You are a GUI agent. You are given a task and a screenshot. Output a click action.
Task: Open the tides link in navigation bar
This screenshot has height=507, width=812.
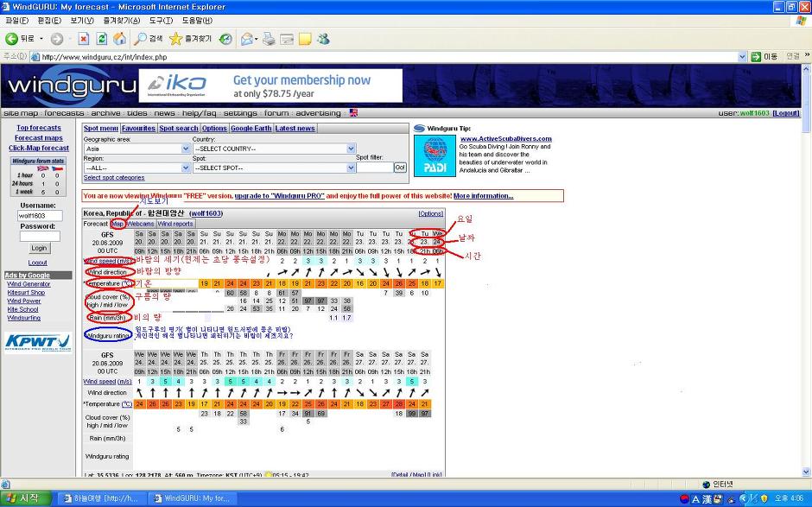coord(137,113)
